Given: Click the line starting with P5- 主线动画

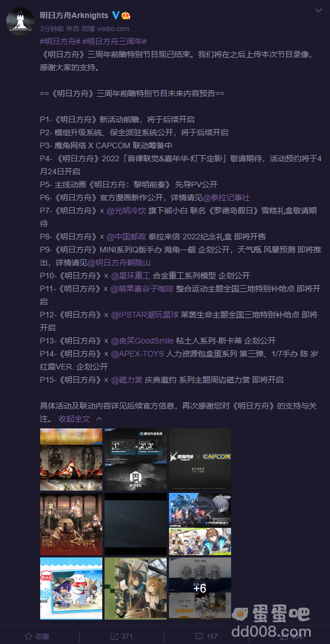Looking at the screenshot, I should point(129,184).
